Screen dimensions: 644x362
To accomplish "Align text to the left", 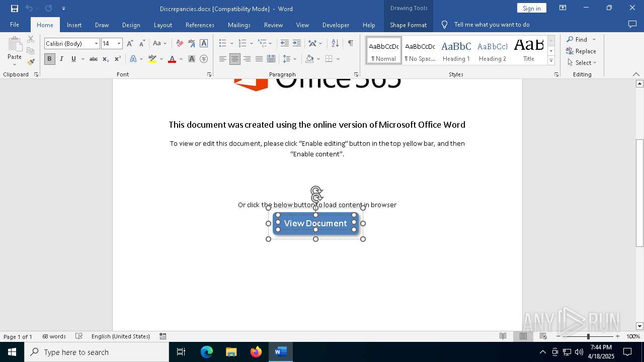I will [223, 59].
